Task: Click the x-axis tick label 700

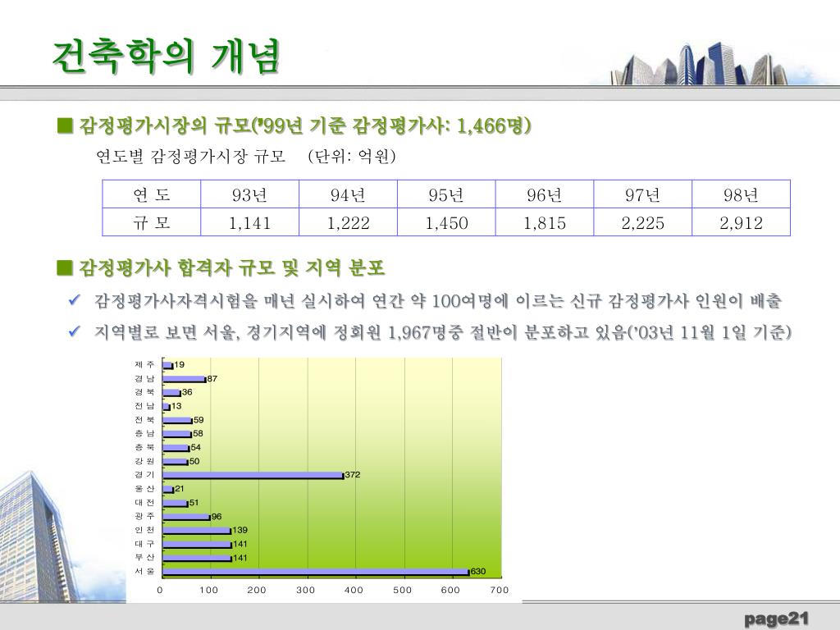Action: pos(500,590)
